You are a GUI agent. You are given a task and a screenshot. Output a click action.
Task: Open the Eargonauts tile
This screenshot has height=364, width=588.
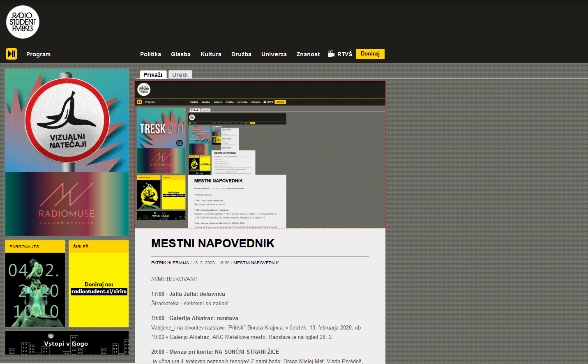[35, 284]
